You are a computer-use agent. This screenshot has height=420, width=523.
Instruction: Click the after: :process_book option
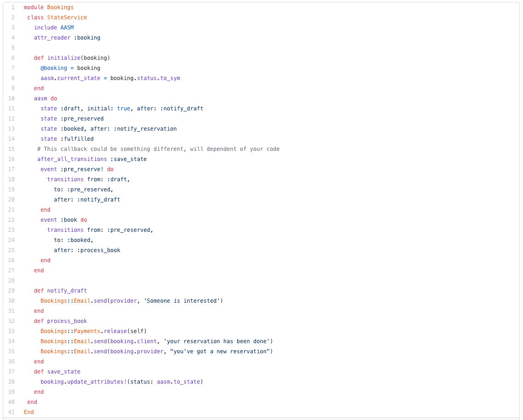[x=87, y=250]
